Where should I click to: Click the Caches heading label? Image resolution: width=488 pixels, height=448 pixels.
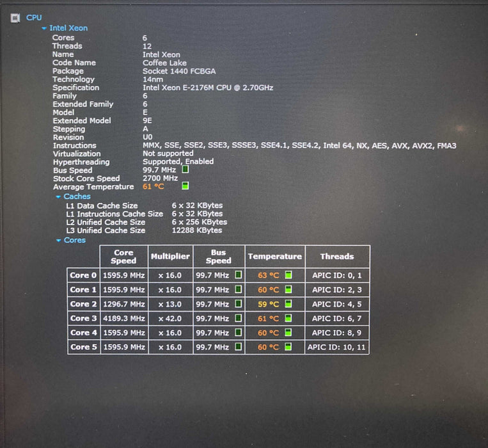(77, 196)
